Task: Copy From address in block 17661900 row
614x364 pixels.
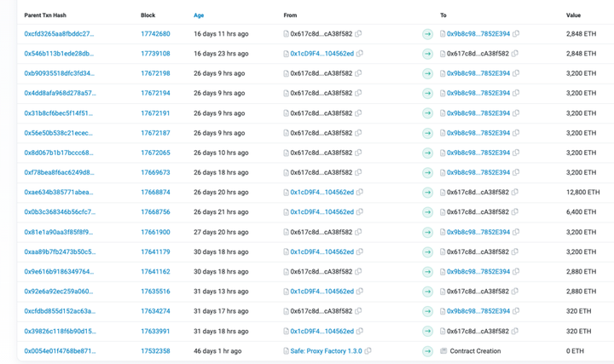Action: click(x=358, y=232)
